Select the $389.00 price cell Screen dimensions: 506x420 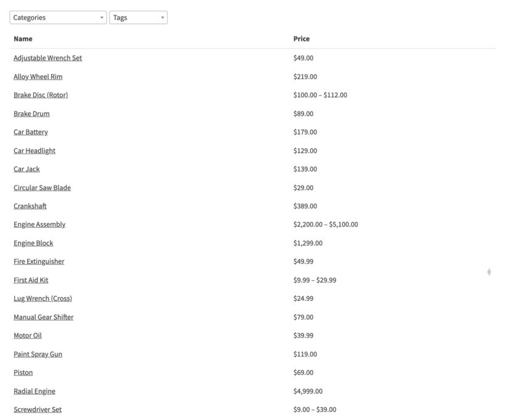305,206
